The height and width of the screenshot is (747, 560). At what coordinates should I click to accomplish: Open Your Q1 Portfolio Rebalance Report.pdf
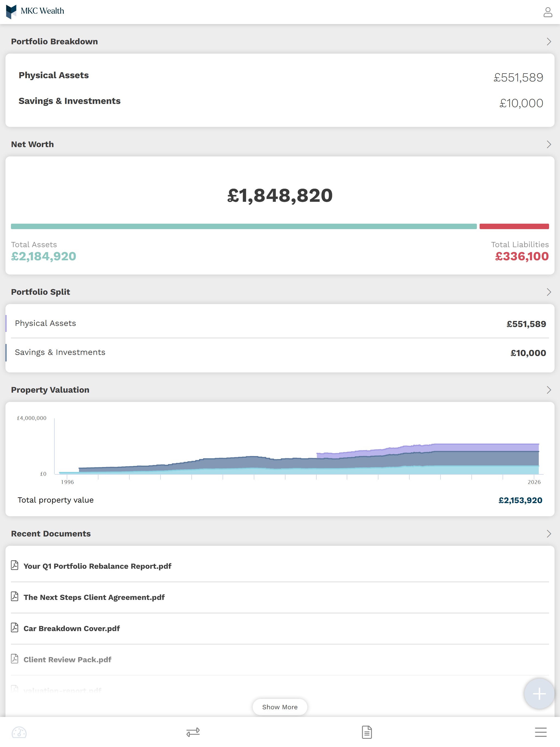pos(97,566)
